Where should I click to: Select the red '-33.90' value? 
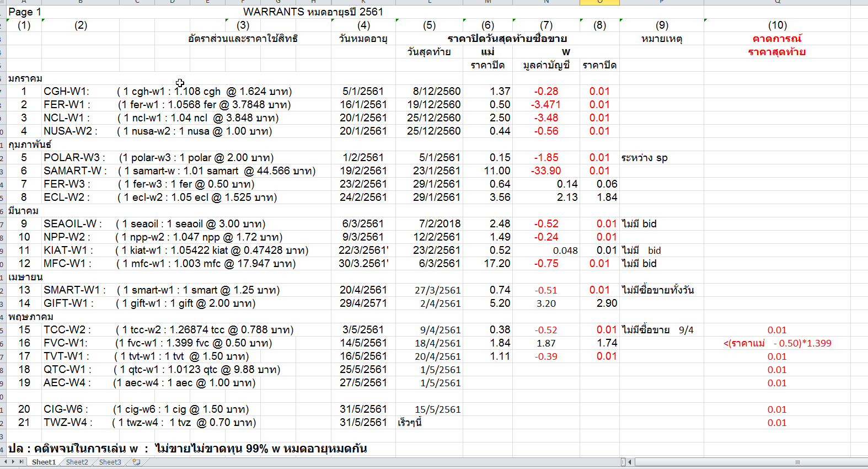(545, 170)
